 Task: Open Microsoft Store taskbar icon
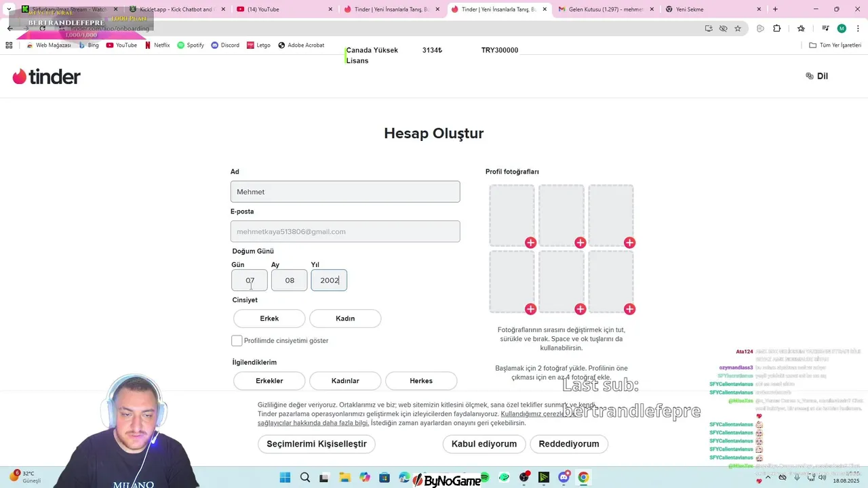[384, 477]
